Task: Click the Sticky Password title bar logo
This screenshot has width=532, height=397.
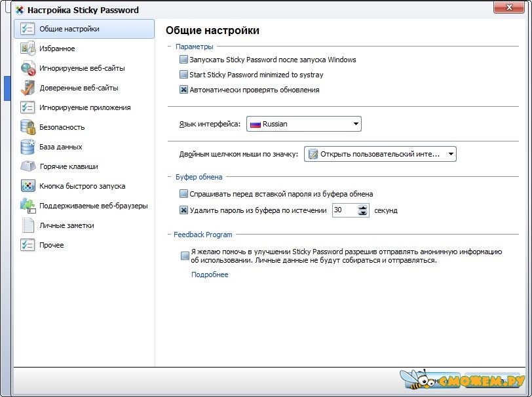Action: click(20, 10)
